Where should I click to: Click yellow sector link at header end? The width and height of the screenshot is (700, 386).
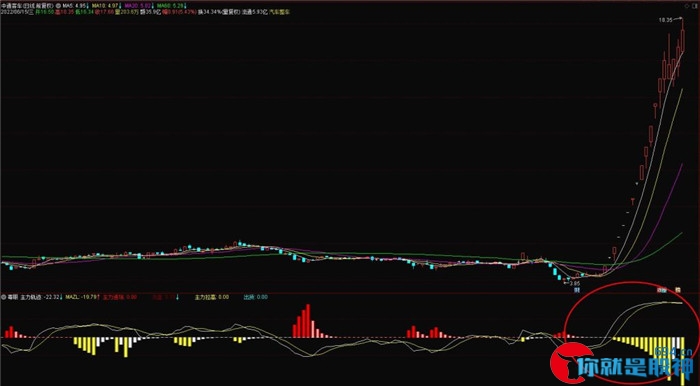coord(279,12)
